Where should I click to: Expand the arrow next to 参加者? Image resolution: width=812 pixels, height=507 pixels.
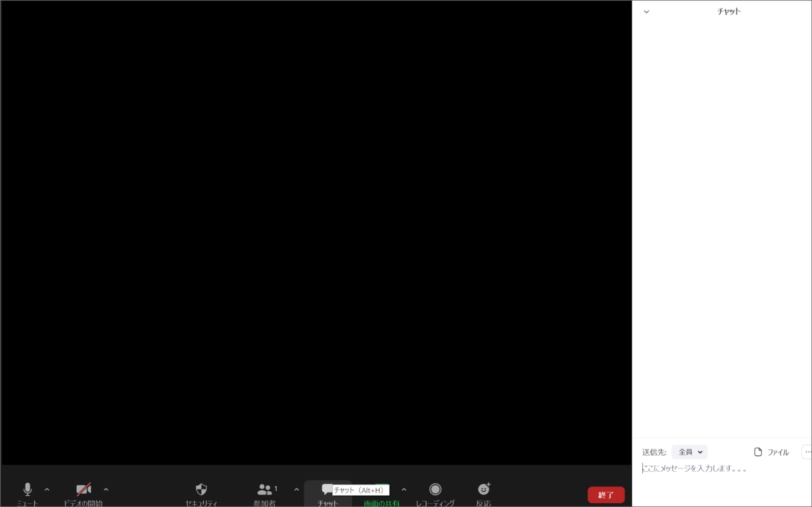[x=297, y=489]
